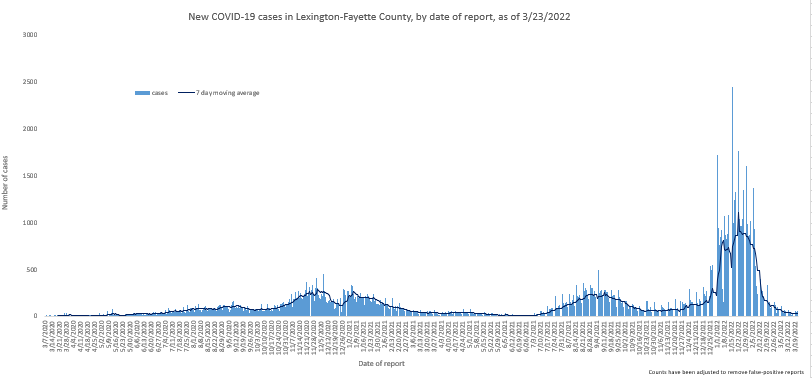The image size is (812, 378).
Task: Select the Number of cases axis title
Action: tap(5, 182)
